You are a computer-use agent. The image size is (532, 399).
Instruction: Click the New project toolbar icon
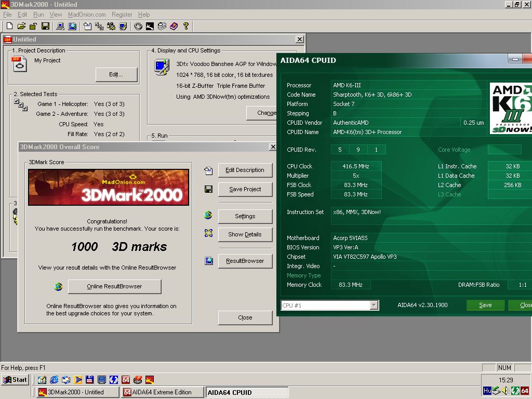coord(9,26)
